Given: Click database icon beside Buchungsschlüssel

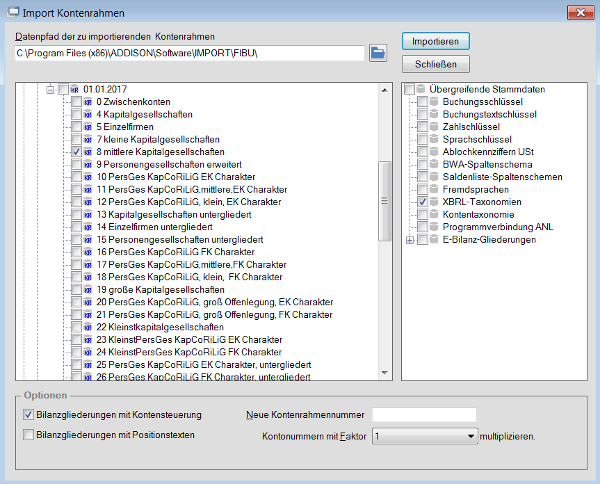Looking at the screenshot, I should (434, 102).
